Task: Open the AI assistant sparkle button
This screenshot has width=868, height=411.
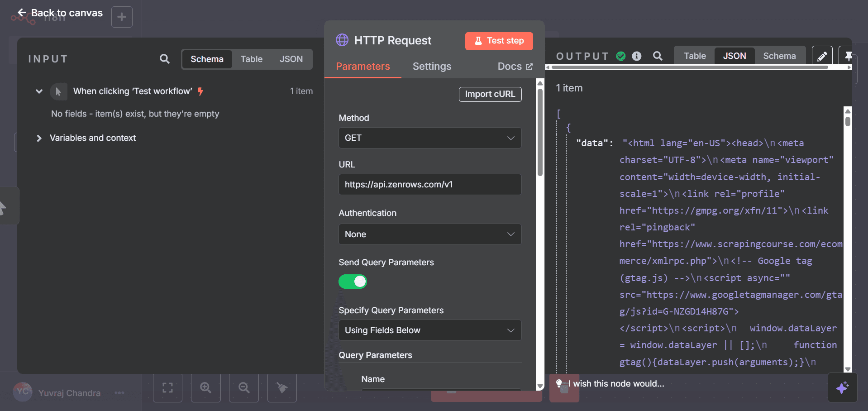Action: [842, 387]
